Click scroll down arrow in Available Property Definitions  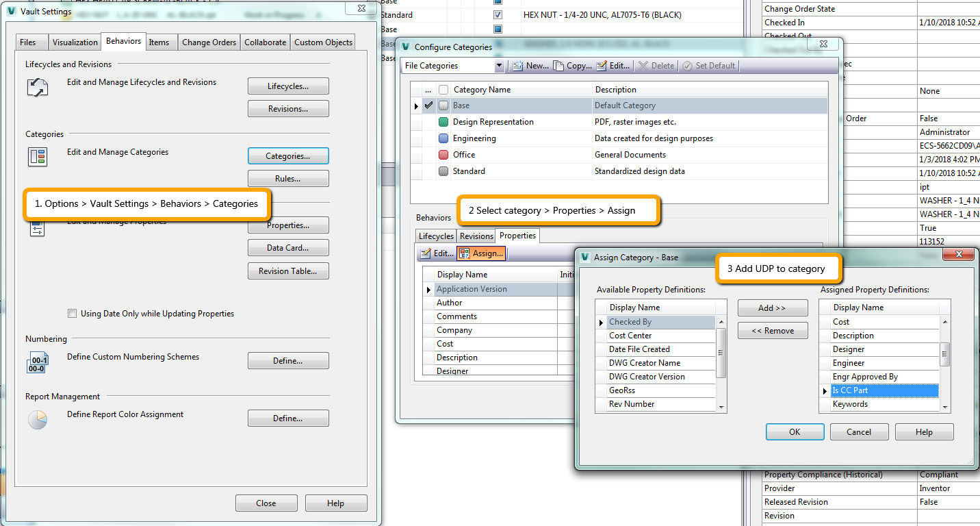click(721, 407)
